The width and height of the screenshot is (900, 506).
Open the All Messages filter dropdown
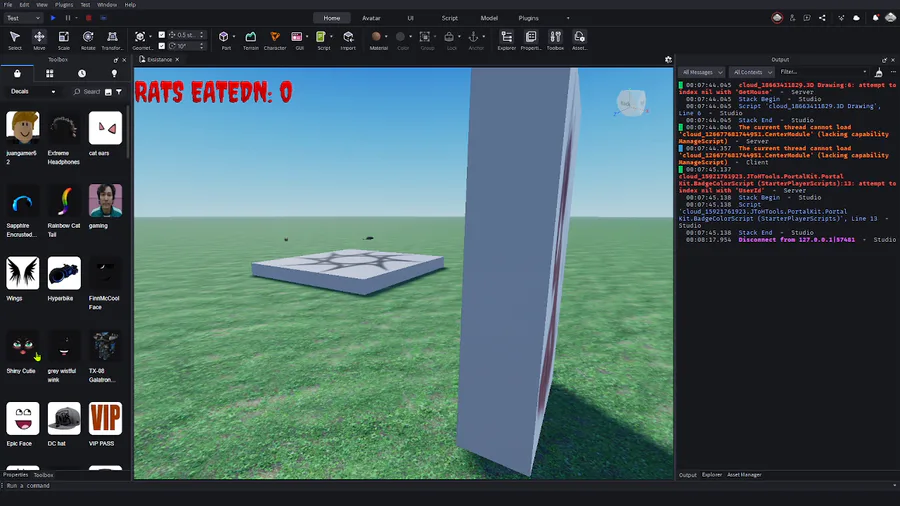click(701, 72)
